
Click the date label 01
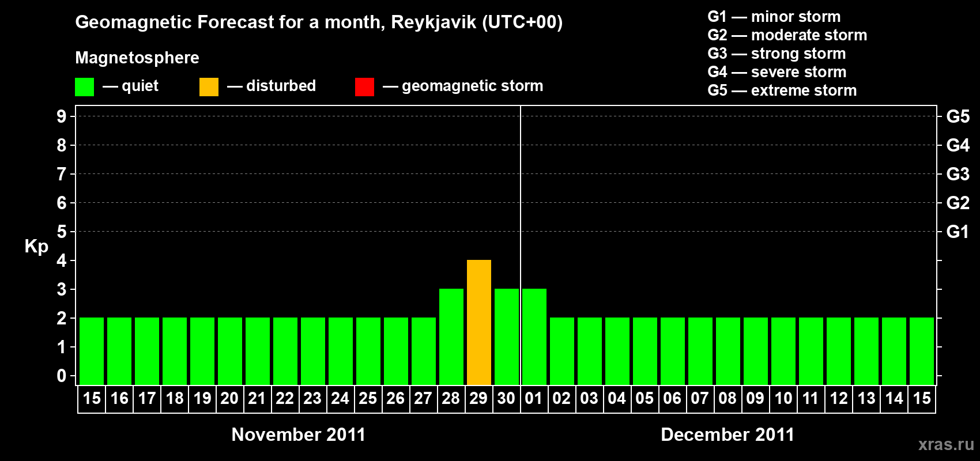pyautogui.click(x=534, y=398)
